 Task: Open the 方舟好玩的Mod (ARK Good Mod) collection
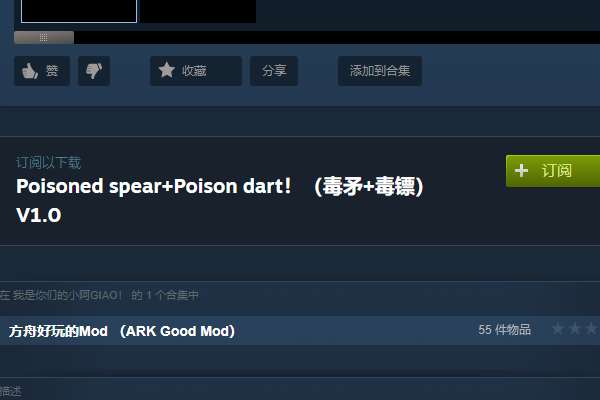(122, 331)
